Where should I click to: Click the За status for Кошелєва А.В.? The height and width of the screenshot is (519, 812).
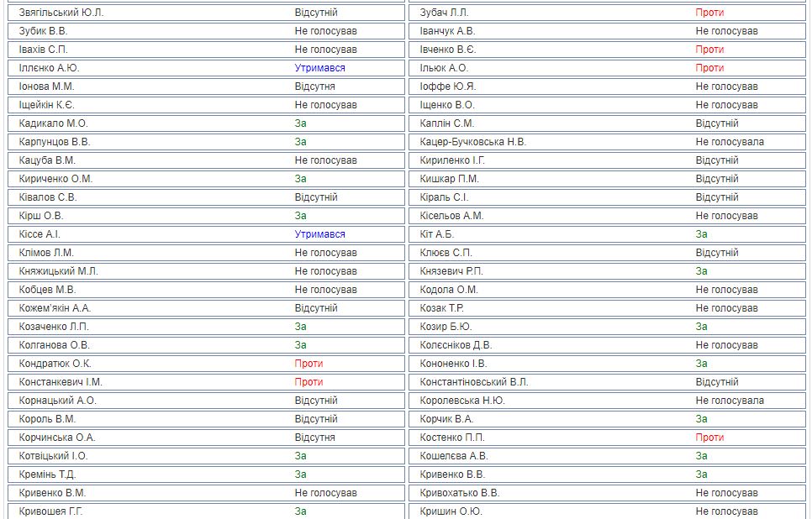pos(701,456)
